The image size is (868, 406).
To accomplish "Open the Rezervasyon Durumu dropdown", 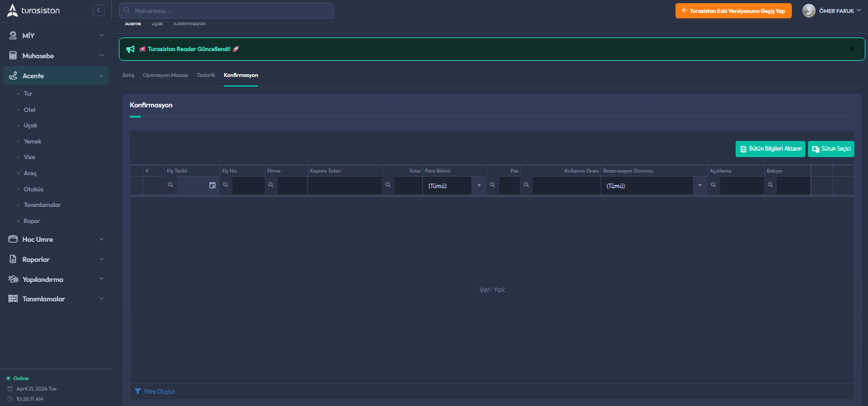I will (699, 186).
